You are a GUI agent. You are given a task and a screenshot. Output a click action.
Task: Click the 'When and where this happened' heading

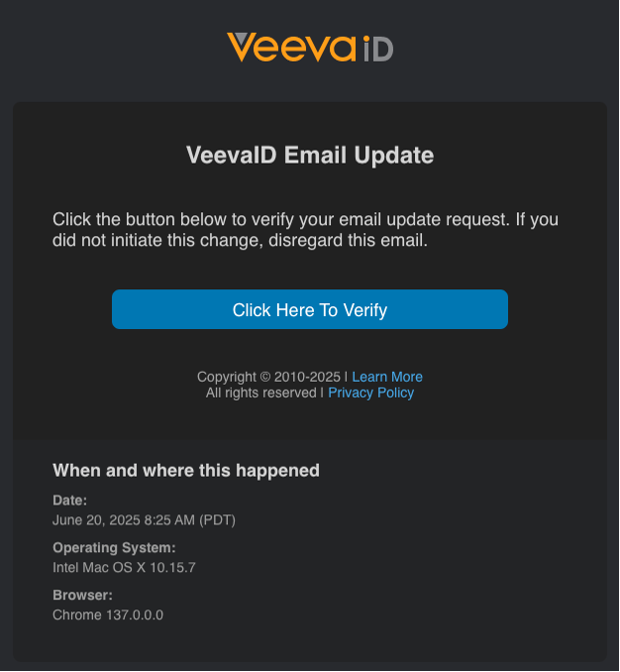(186, 471)
